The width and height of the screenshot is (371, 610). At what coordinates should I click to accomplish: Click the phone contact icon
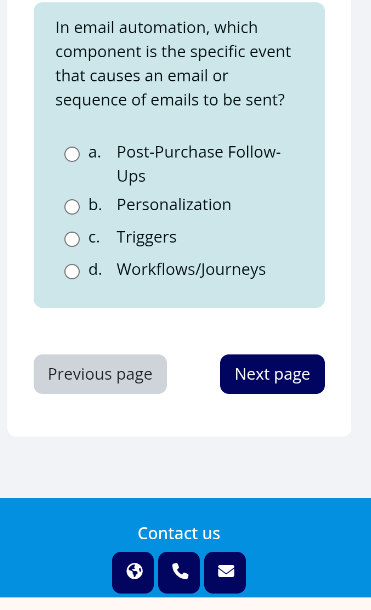(x=179, y=572)
